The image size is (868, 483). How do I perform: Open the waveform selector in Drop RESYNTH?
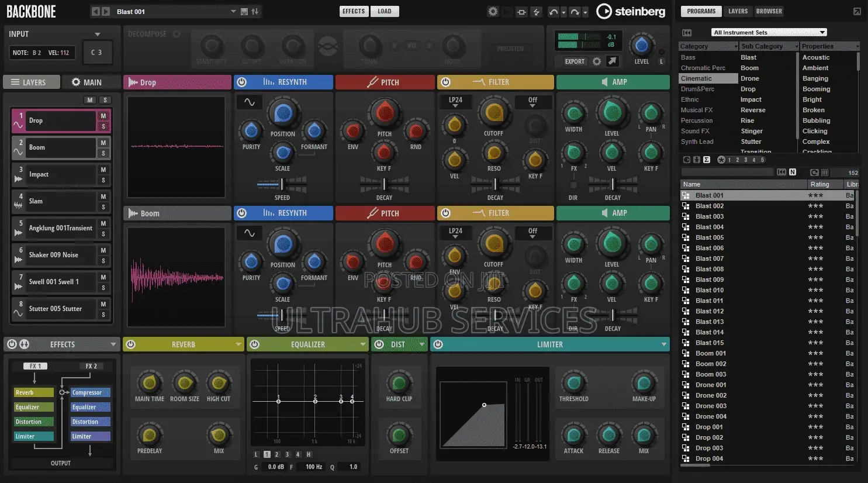(x=250, y=102)
